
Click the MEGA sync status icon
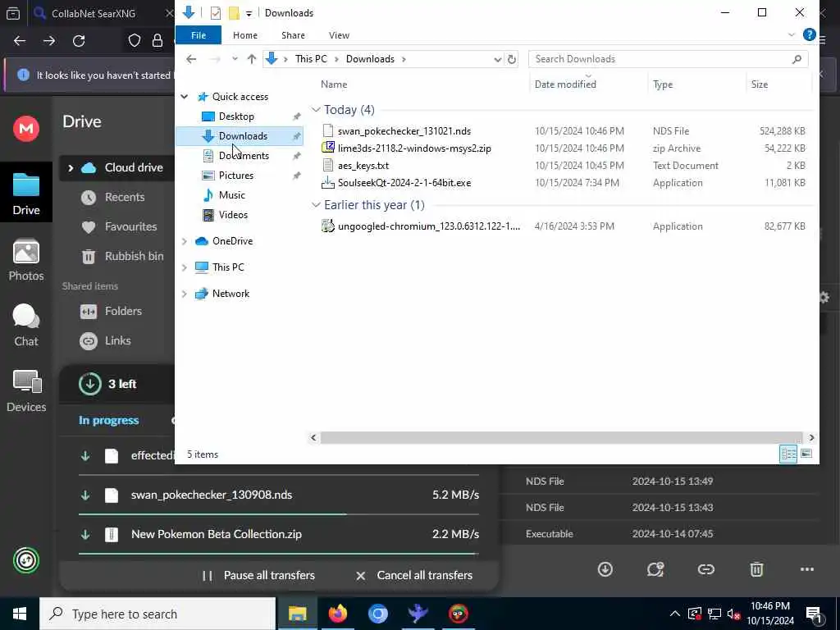[25, 560]
